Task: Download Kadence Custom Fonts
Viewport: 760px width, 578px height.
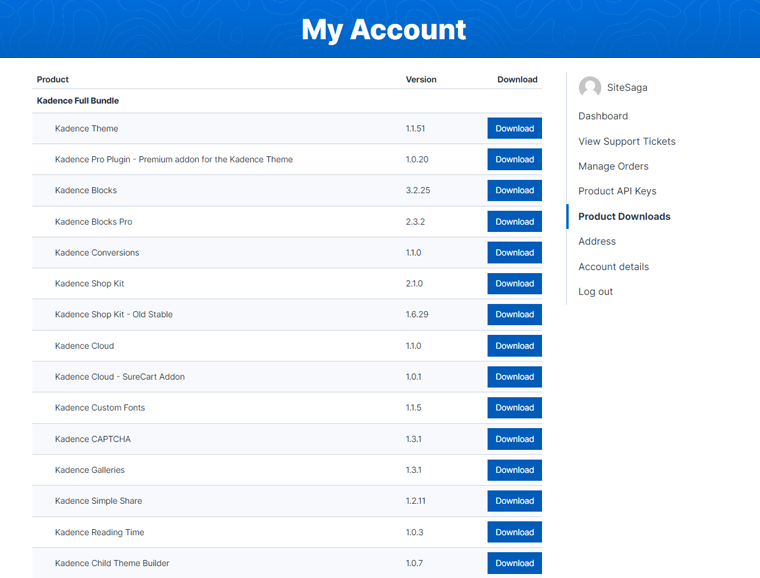Action: point(514,408)
